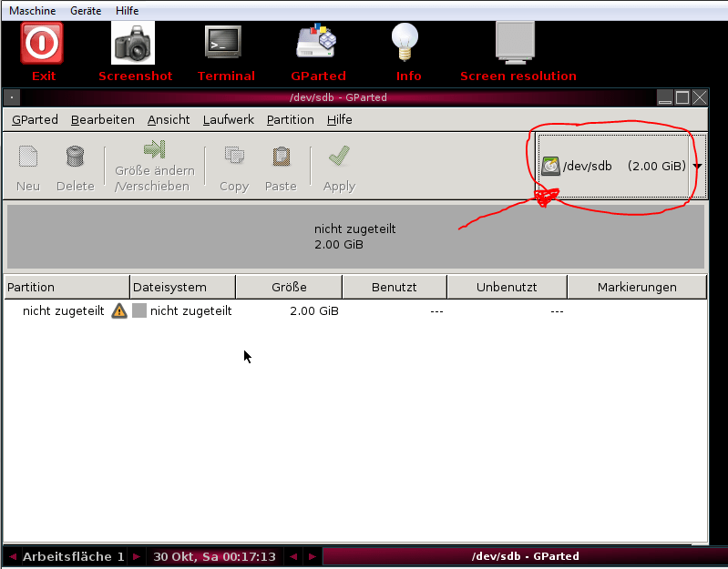This screenshot has width=728, height=569.
Task: Launch the GParted desktop icon
Action: pos(317,40)
